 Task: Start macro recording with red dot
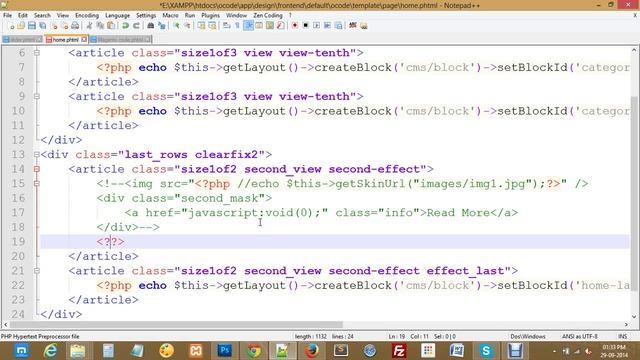tap(294, 26)
